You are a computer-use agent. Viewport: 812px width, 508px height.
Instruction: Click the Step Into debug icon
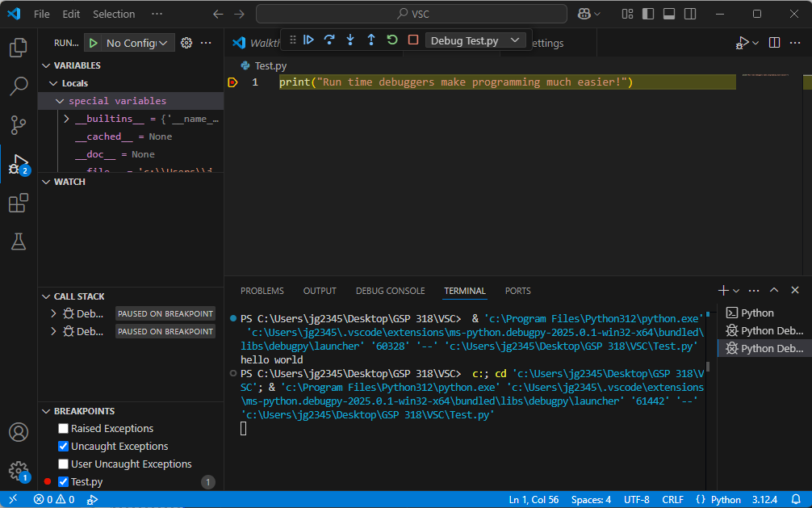tap(350, 40)
